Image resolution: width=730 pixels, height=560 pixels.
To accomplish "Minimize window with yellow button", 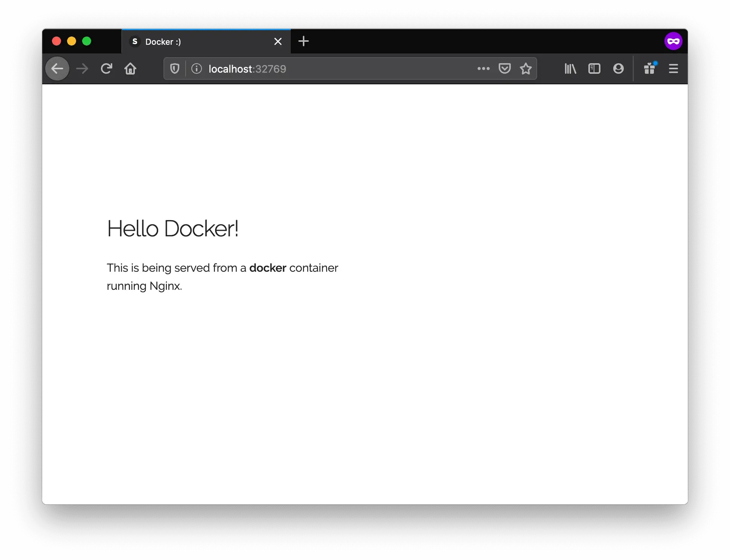I will coord(72,41).
